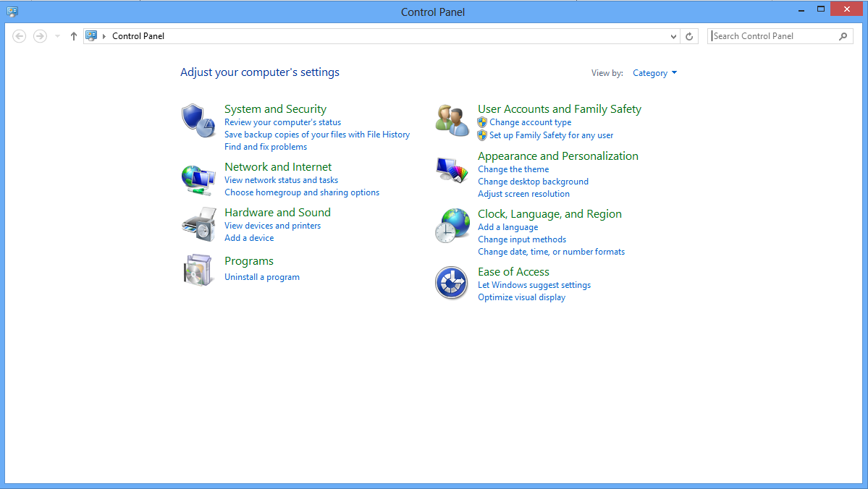Open the Programs disc box icon
The image size is (868, 489).
198,270
